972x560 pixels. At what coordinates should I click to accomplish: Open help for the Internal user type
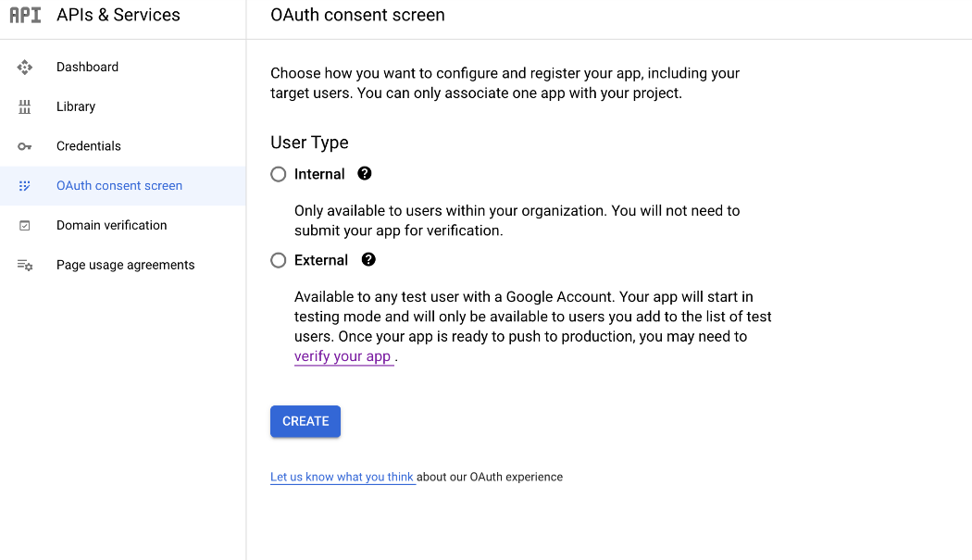click(365, 173)
